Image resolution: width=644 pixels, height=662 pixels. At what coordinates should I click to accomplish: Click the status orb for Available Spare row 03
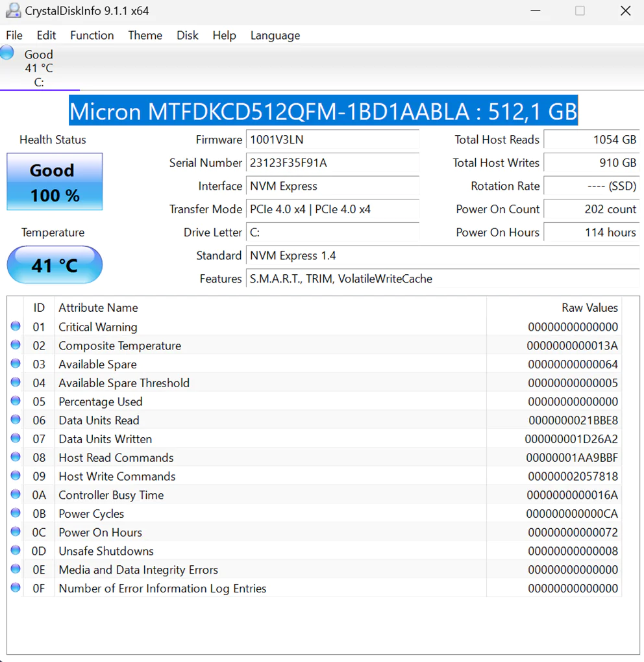click(x=16, y=364)
